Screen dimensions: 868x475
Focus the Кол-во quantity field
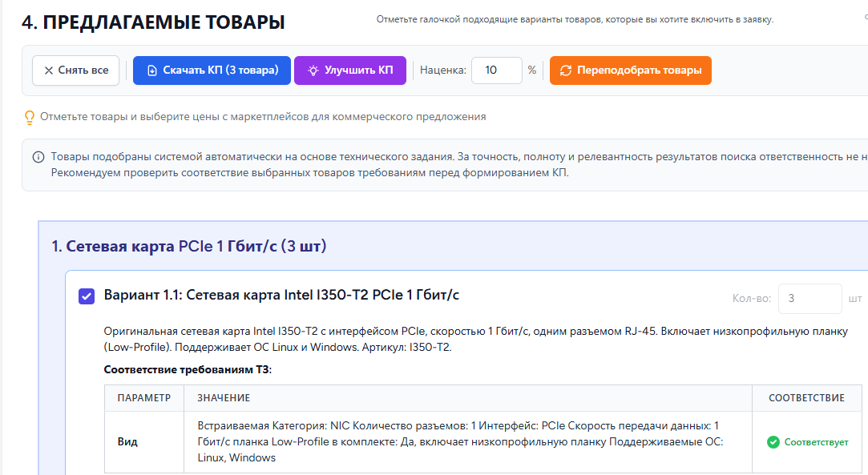tap(809, 299)
